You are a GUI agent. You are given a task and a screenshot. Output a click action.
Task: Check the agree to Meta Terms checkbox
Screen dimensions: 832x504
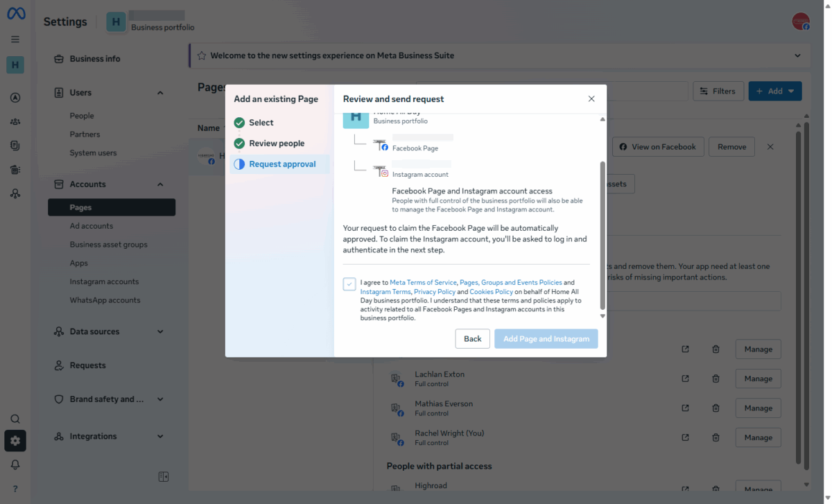pyautogui.click(x=349, y=284)
